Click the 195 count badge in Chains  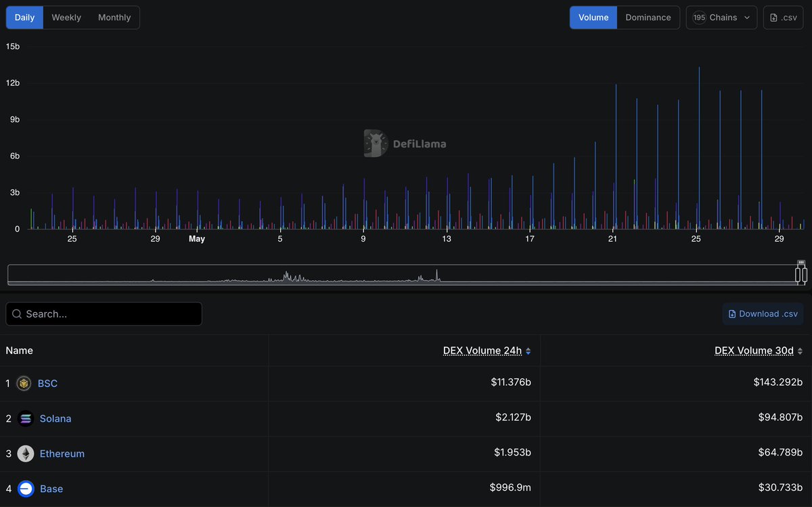(699, 18)
